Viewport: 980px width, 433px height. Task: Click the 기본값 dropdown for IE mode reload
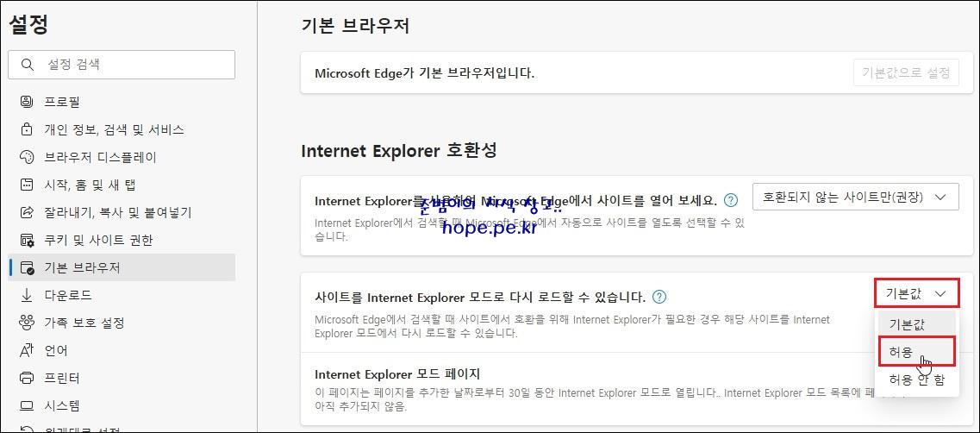pyautogui.click(x=916, y=293)
